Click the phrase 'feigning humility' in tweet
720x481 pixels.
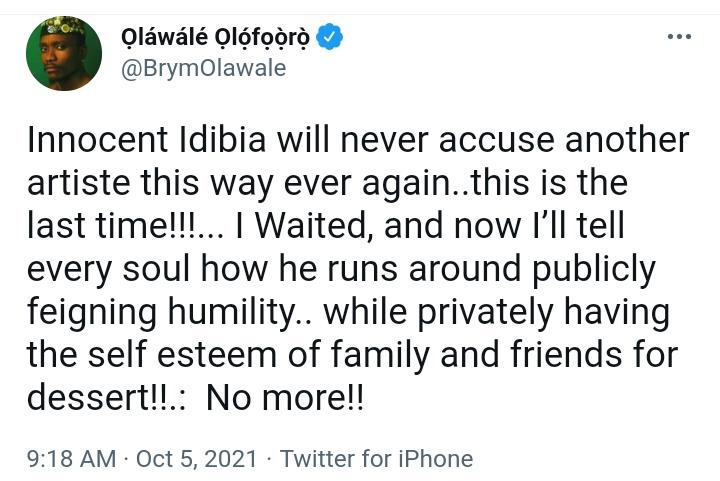[161, 313]
